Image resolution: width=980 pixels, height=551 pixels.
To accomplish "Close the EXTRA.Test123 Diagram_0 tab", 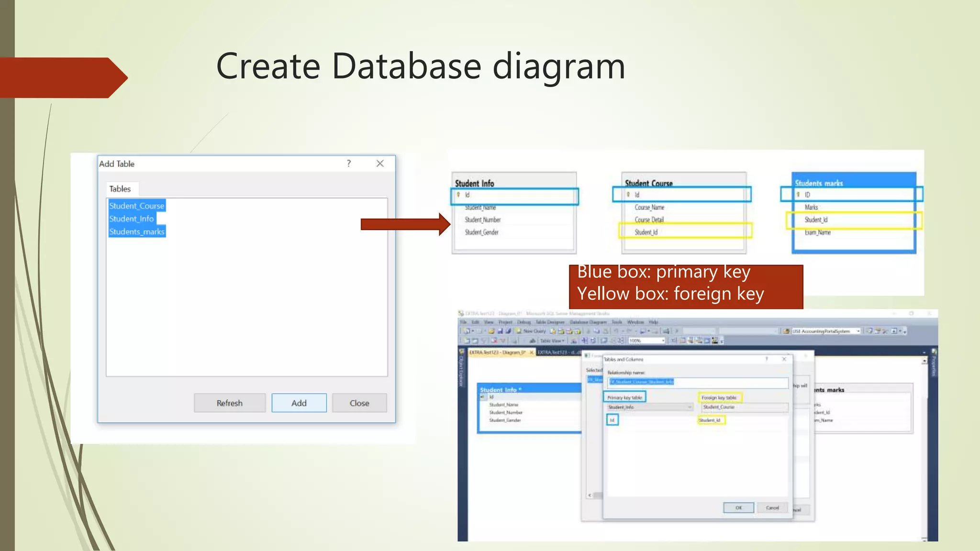I will coord(531,353).
